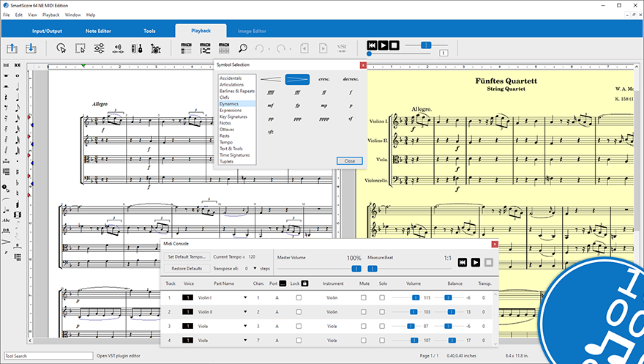Image resolution: width=644 pixels, height=364 pixels.
Task: Choose the 'cresc.' text dynamic
Action: pyautogui.click(x=324, y=79)
